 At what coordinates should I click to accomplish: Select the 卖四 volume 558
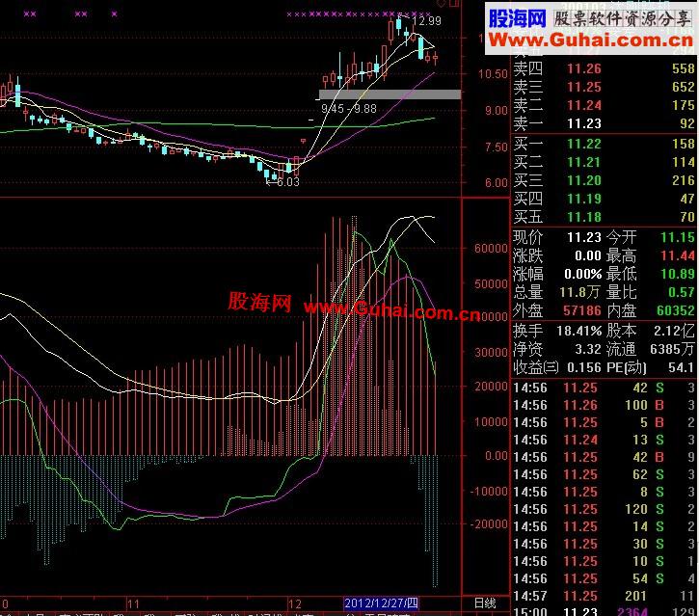pos(684,68)
